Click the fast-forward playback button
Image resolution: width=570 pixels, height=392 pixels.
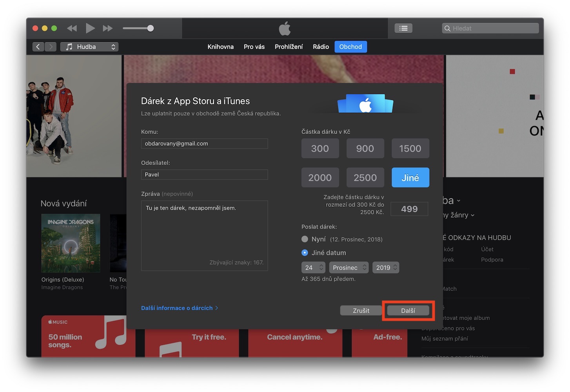[107, 28]
